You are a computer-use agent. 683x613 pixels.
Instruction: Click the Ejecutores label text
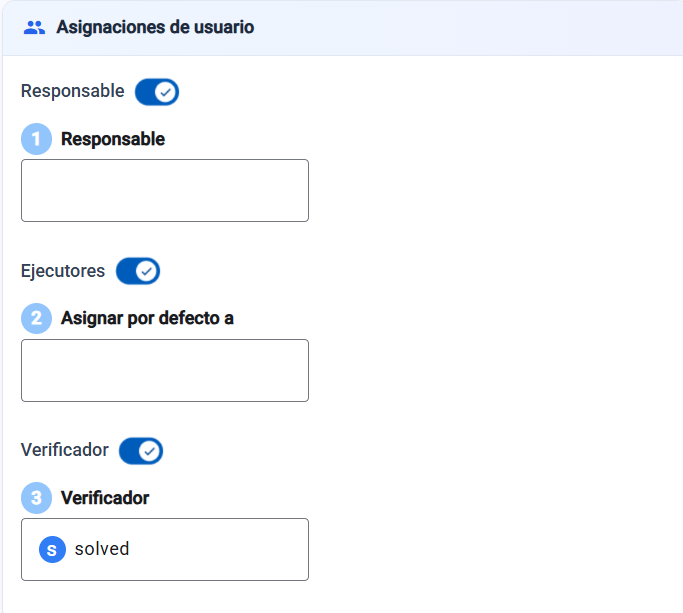[x=62, y=271]
